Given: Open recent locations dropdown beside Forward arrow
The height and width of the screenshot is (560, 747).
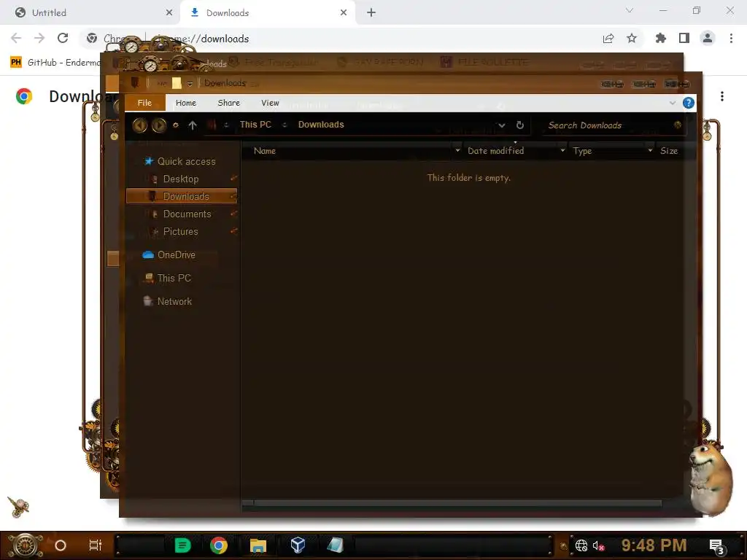Looking at the screenshot, I should click(x=176, y=125).
